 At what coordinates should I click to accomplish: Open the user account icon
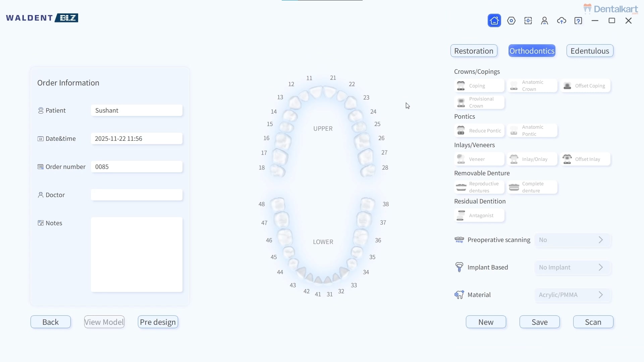544,21
